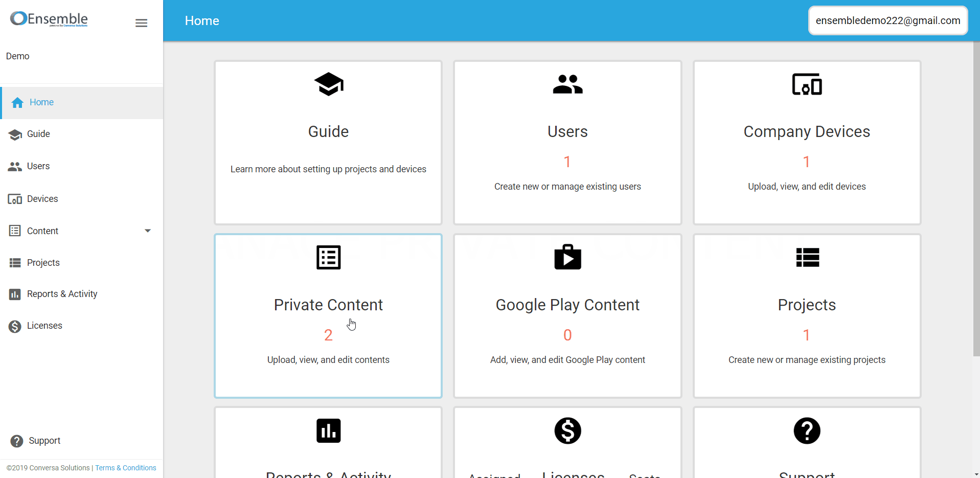
Task: Click 'Upload, view, and edit devices' text
Action: coord(807,187)
